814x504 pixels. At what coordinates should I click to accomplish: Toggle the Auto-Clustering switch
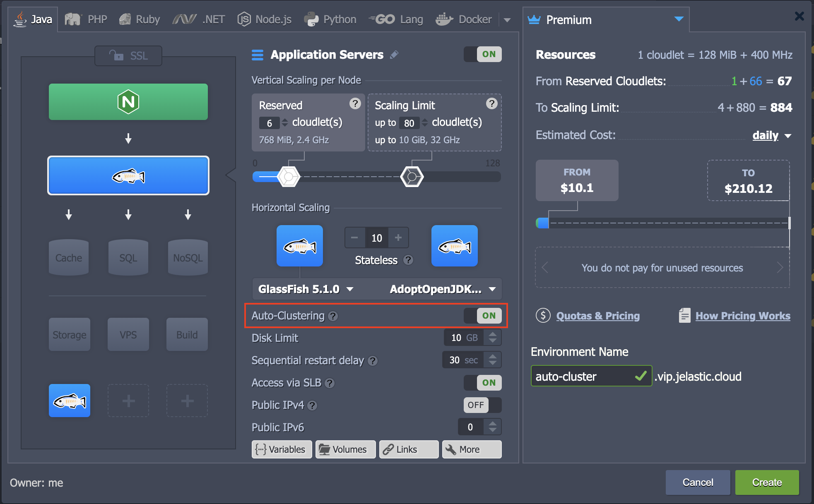483,316
